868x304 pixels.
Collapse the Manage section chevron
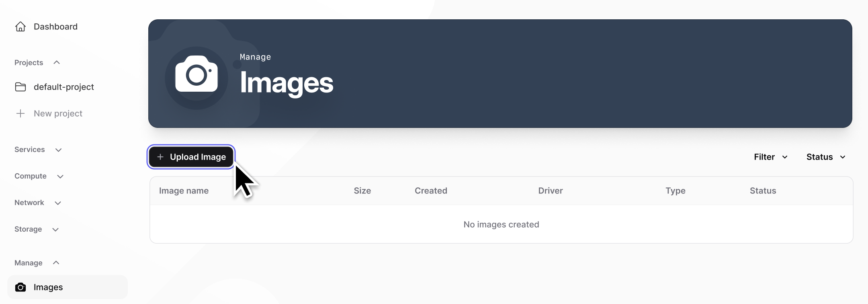[56, 263]
